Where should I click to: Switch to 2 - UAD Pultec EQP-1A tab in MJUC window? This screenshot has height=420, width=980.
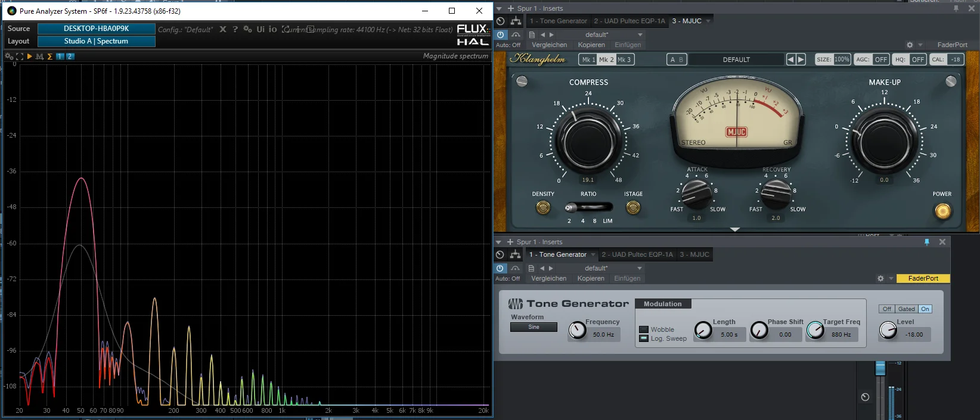coord(629,21)
